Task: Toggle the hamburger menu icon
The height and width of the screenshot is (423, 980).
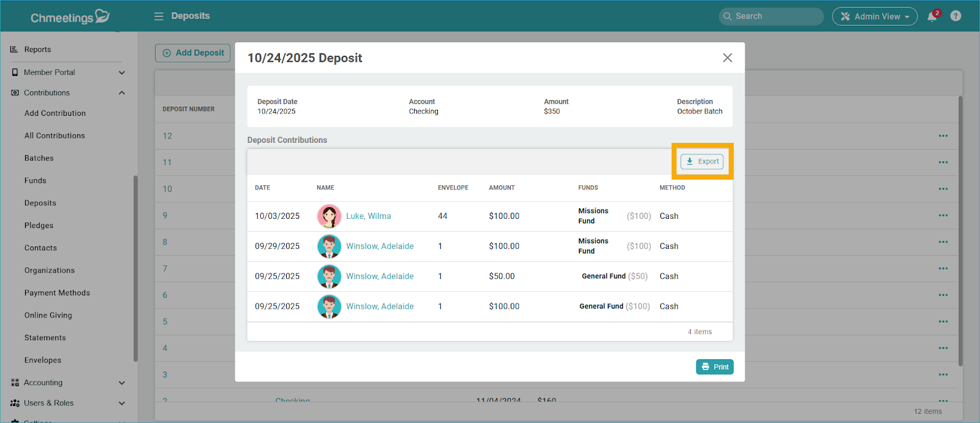Action: point(159,16)
